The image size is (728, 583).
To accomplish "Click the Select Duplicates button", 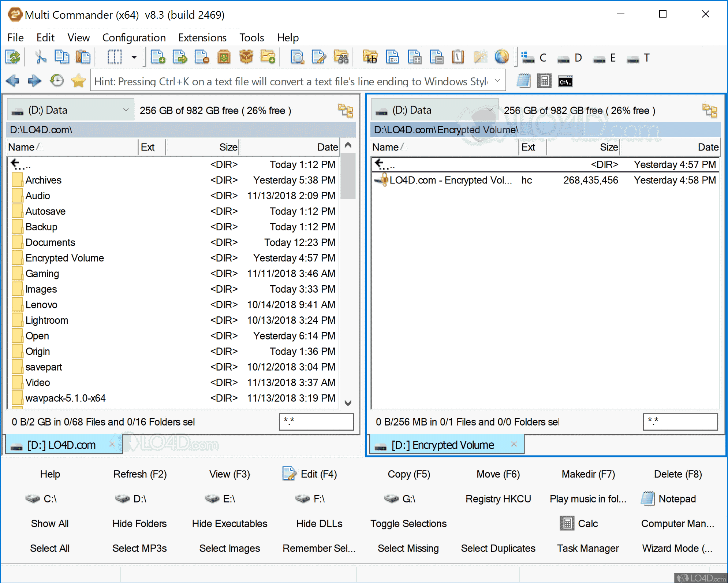I will [498, 548].
